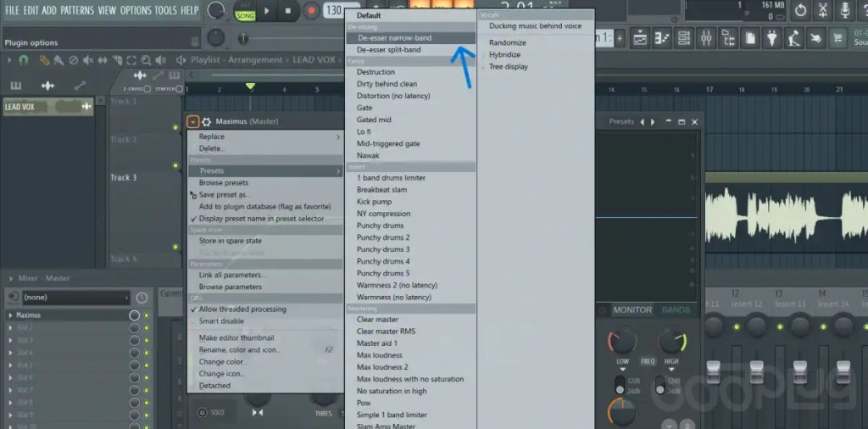Click the tempo tapper metronome icon
868x429 pixels.
pos(794,38)
